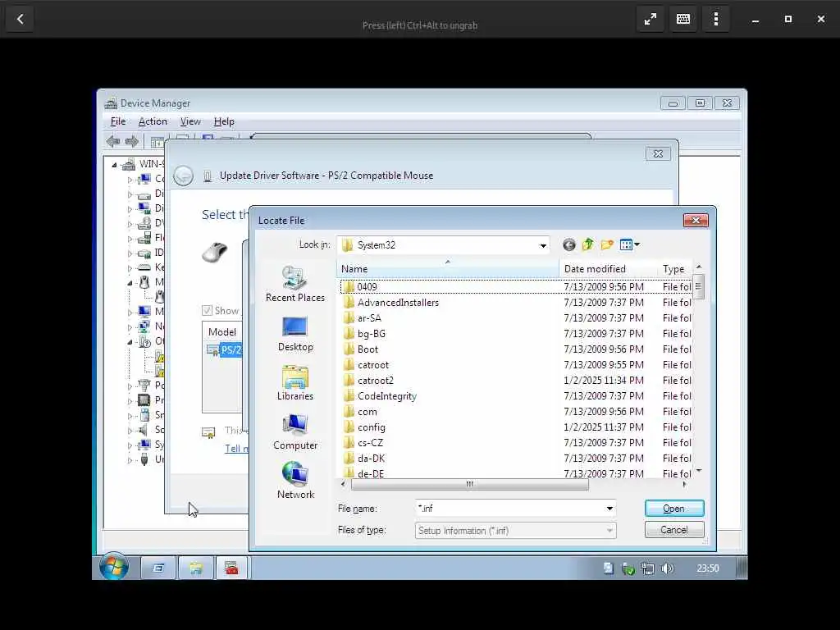Select the catroot2 folder

pyautogui.click(x=376, y=381)
